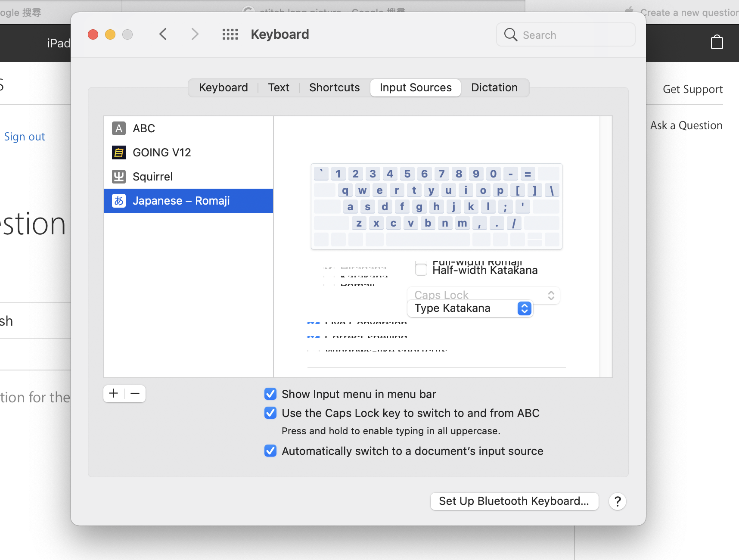Screen dimensions: 739x560
Task: Click the Sign out link in the browser
Action: click(25, 137)
